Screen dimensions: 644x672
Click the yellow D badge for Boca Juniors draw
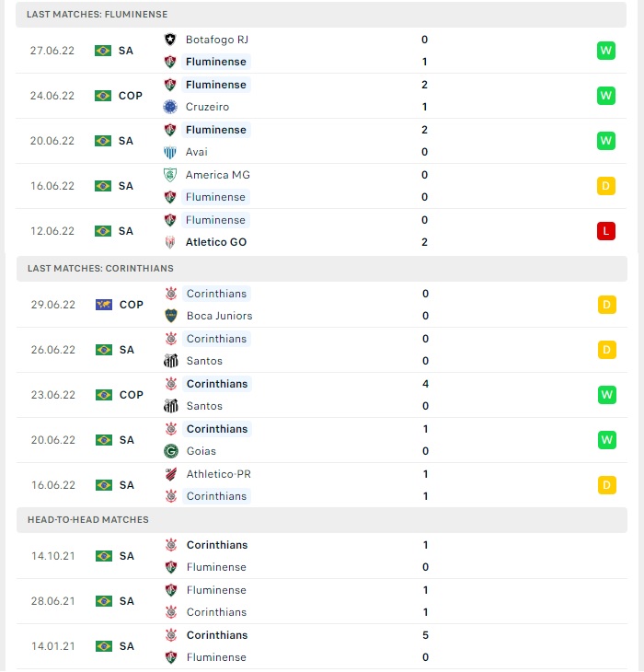click(607, 305)
